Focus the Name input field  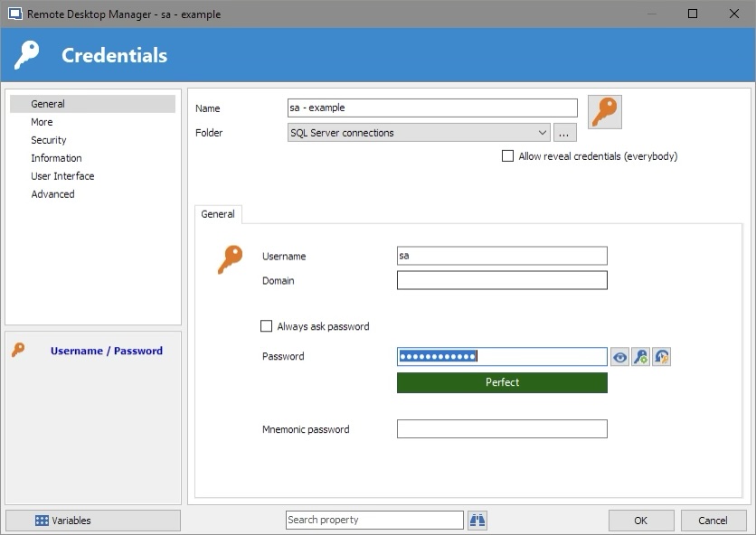tap(432, 108)
